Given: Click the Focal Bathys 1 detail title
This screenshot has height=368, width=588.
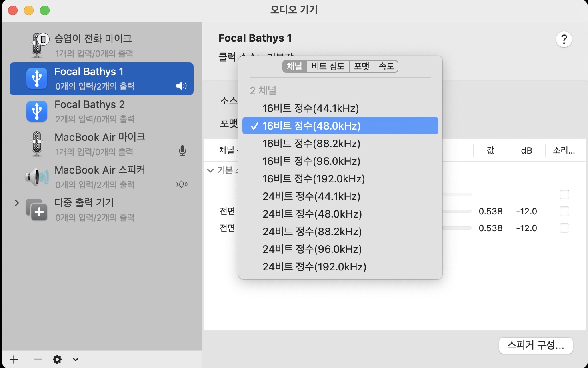Looking at the screenshot, I should 255,38.
